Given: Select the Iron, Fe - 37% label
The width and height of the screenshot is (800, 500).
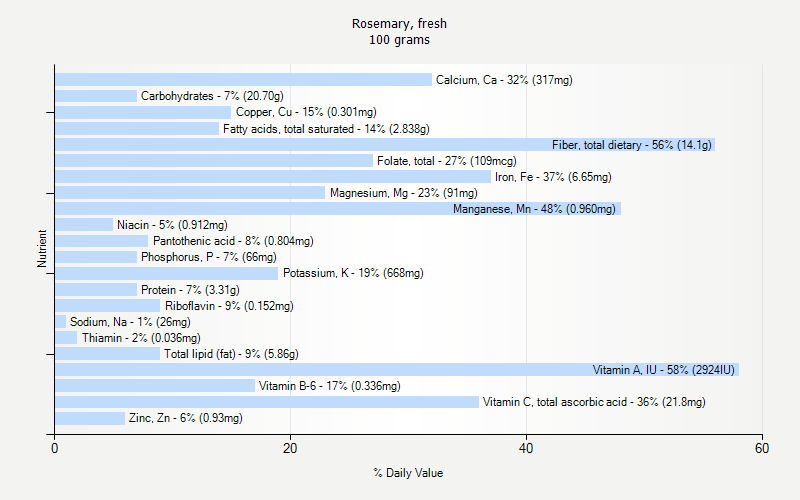Looking at the screenshot, I should click(553, 177).
